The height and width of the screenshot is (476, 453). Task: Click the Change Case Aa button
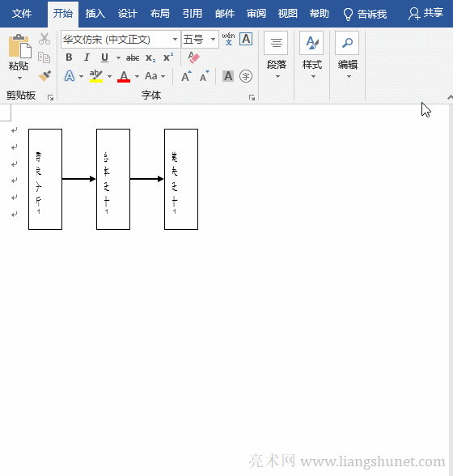[151, 76]
